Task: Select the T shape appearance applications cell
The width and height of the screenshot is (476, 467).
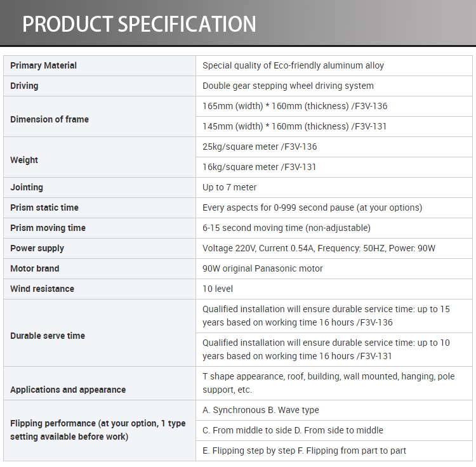Action: tap(334, 383)
